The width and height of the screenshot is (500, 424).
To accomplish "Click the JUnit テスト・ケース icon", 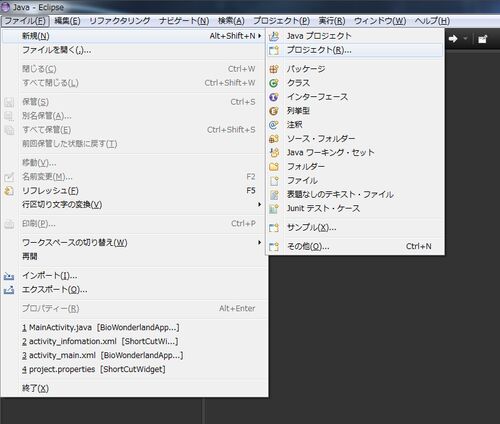I will point(274,209).
